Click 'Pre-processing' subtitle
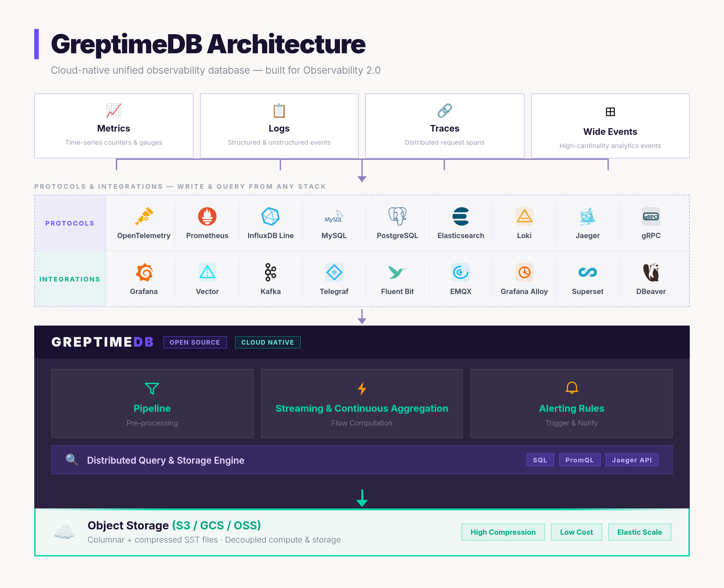Viewport: 724px width, 588px height. [x=152, y=423]
